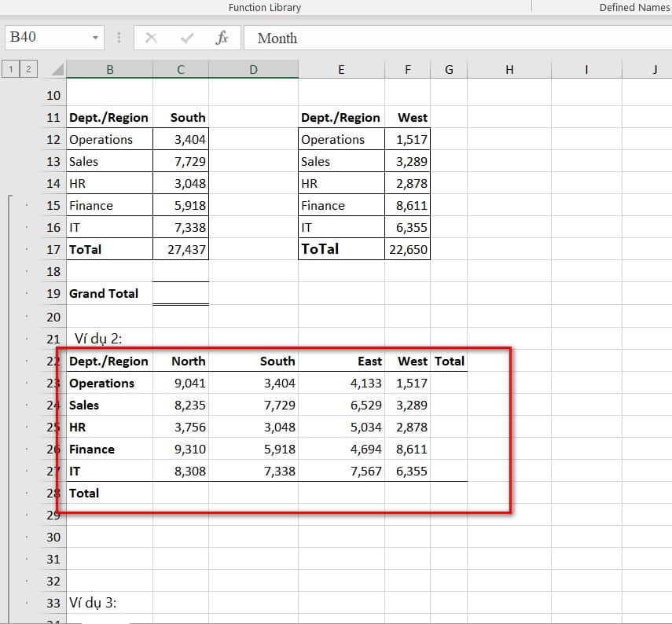Click the Cancel X icon in formula bar

152,38
